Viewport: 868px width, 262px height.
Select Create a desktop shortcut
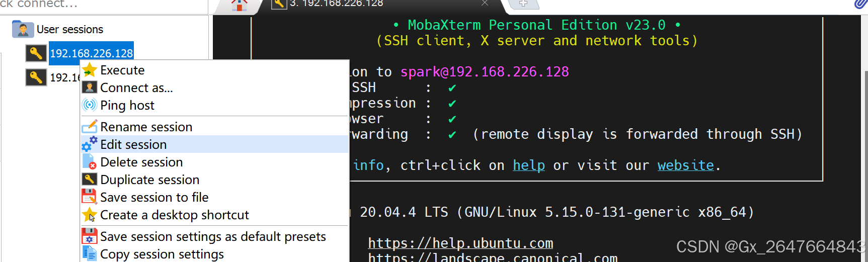click(x=214, y=215)
